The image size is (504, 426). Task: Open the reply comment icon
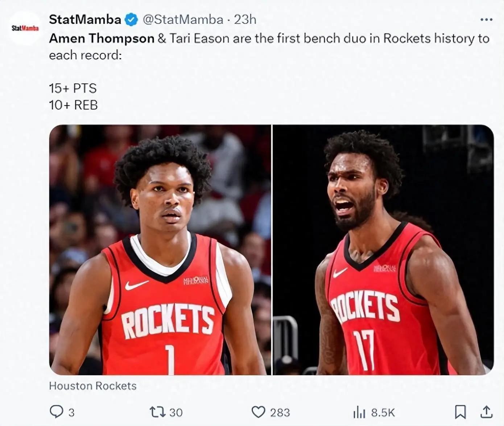coord(56,411)
